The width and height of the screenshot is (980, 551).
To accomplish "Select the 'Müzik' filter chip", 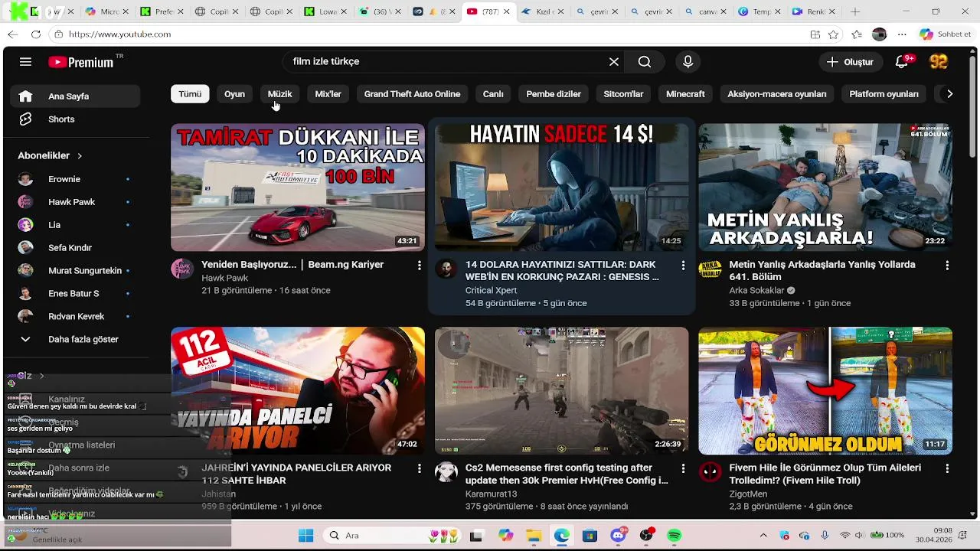I will coord(279,94).
